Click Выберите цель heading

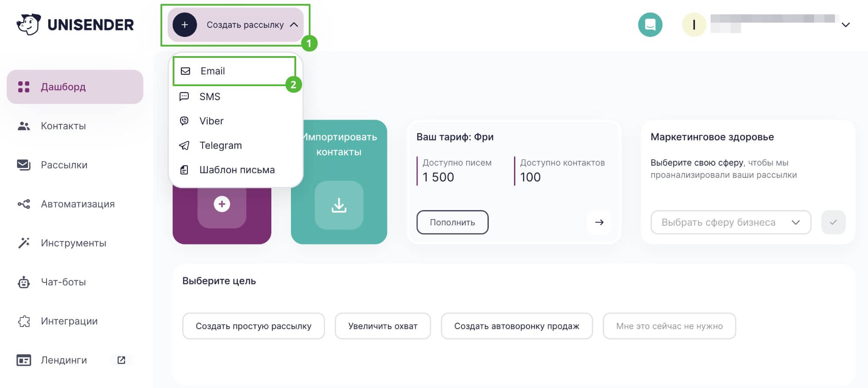click(x=219, y=281)
